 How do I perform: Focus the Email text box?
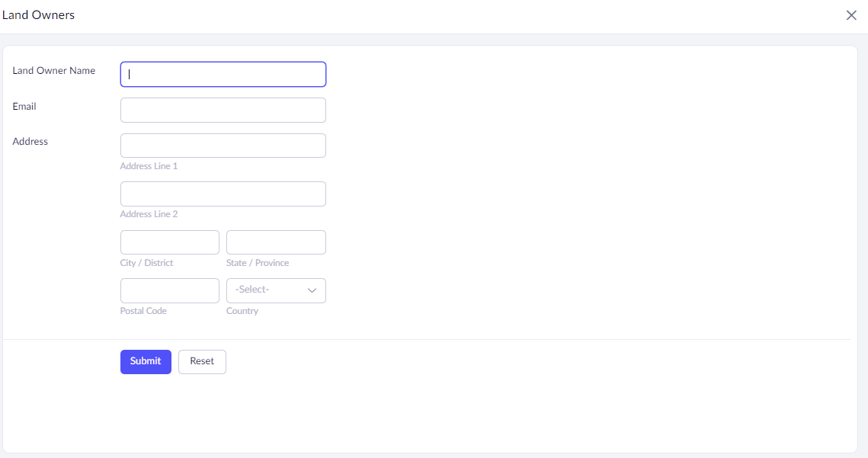223,110
